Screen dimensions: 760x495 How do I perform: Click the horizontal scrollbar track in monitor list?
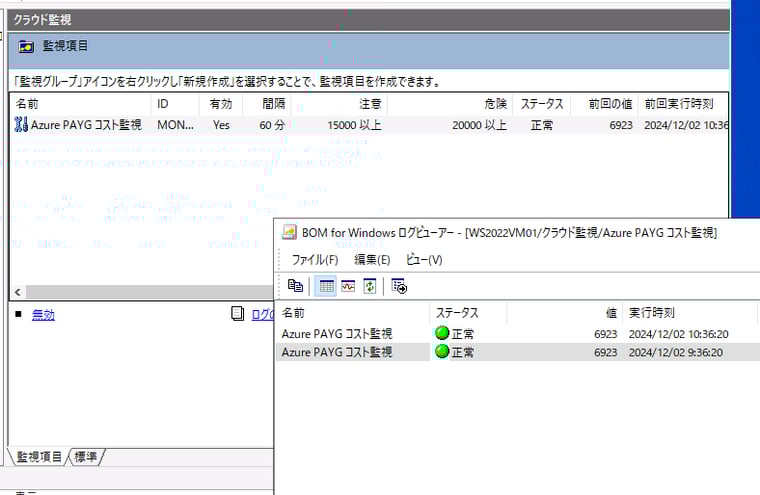click(149, 292)
